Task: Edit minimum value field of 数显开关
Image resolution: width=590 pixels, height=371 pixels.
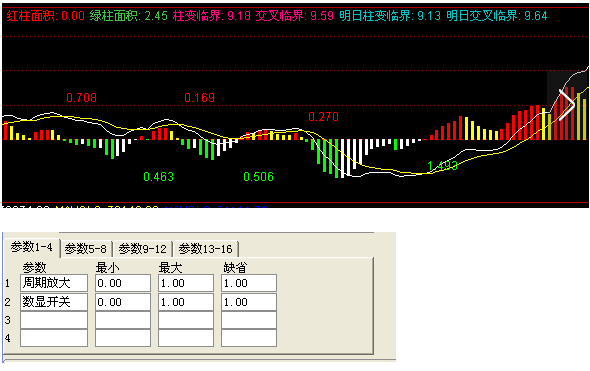Action: coord(123,302)
